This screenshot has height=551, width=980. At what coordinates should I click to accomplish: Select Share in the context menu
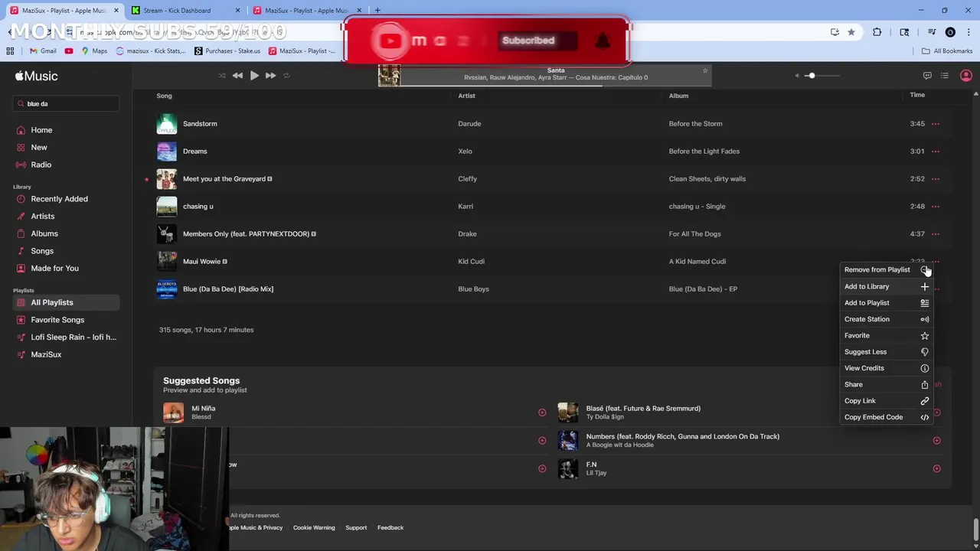[886, 384]
